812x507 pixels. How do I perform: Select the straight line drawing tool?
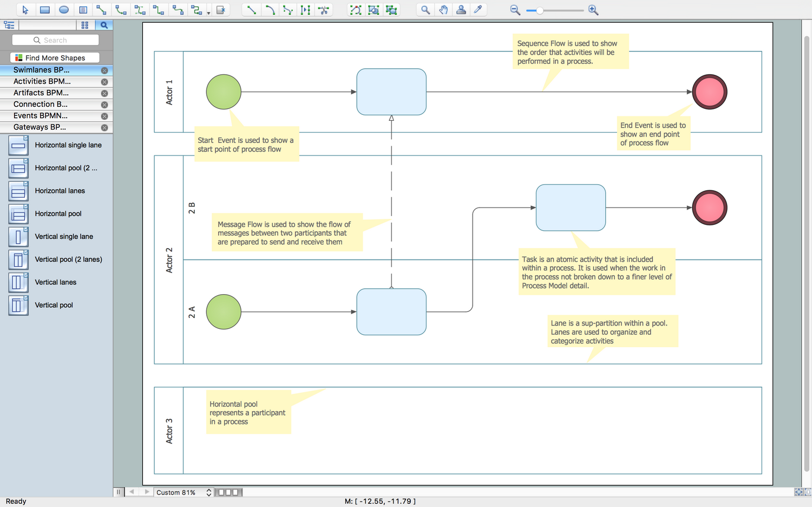click(252, 10)
